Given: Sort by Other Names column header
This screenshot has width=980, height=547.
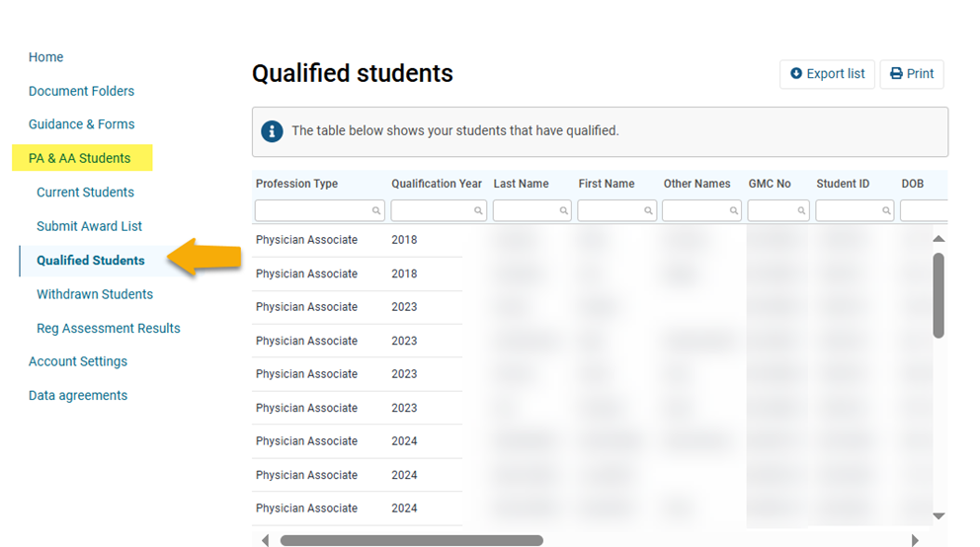Looking at the screenshot, I should 696,184.
